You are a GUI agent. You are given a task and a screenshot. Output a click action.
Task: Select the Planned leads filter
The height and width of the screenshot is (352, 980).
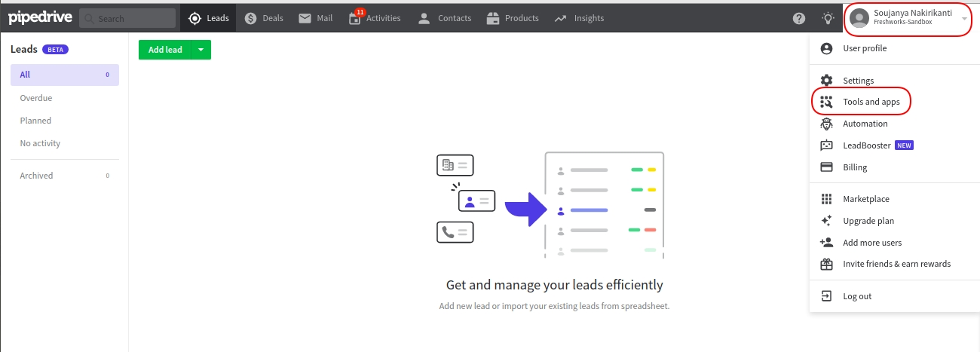point(65,121)
